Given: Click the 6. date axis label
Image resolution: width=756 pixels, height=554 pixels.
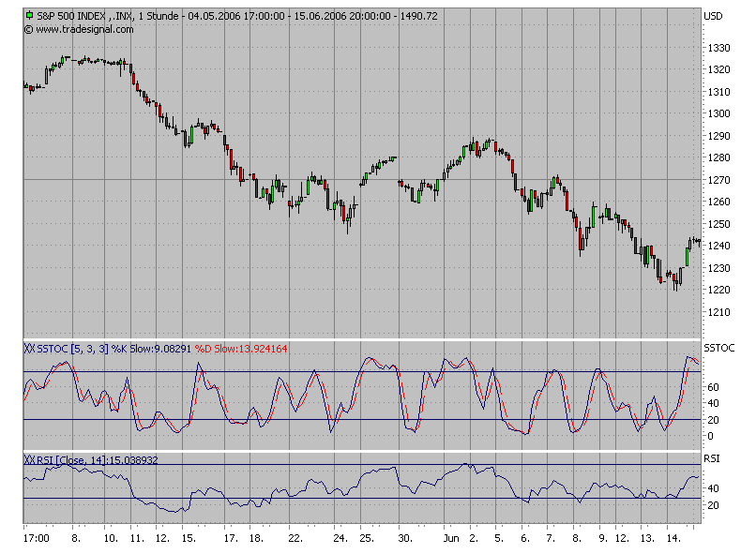Looking at the screenshot, I should click(525, 538).
